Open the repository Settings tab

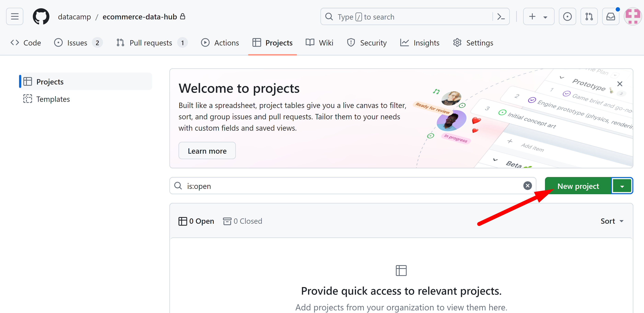(473, 43)
